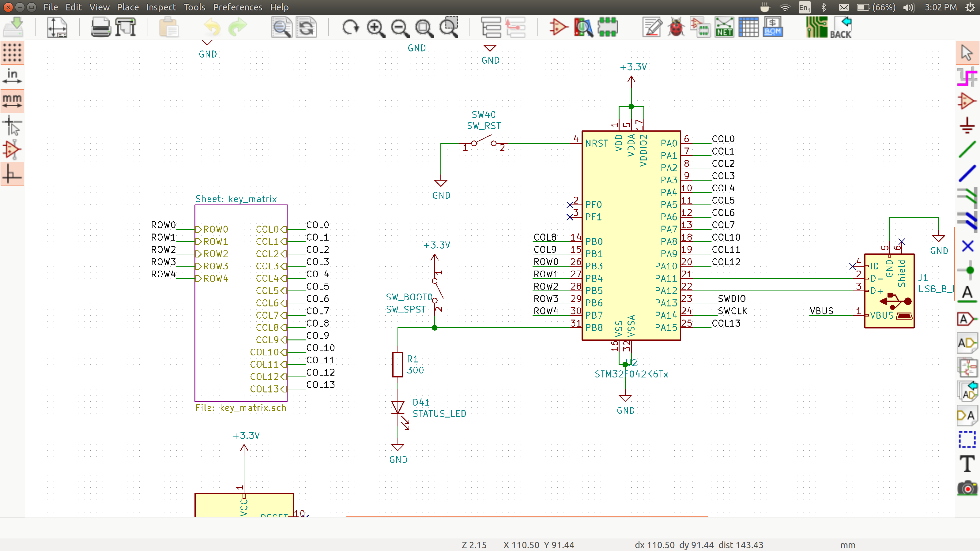
Task: Run the electrical rules checker ladybug icon
Action: point(676,27)
